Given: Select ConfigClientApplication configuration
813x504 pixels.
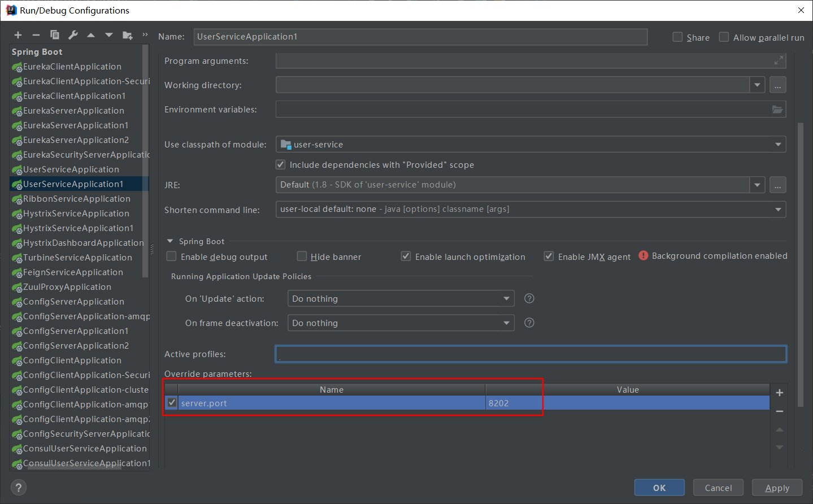Looking at the screenshot, I should [72, 360].
